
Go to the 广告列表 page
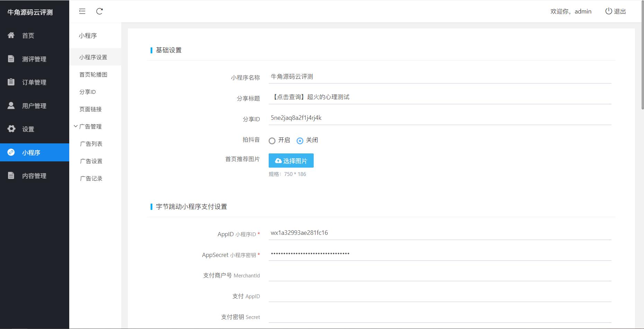91,144
